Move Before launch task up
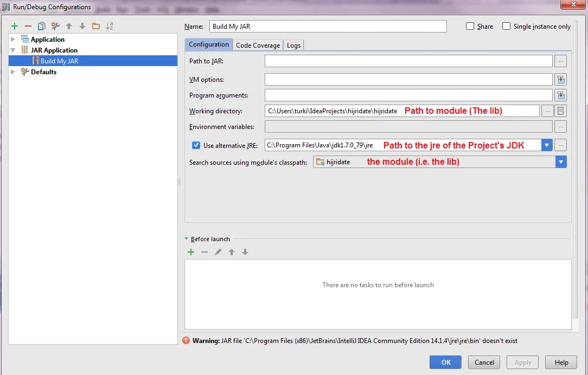The height and width of the screenshot is (375, 588). pos(232,252)
